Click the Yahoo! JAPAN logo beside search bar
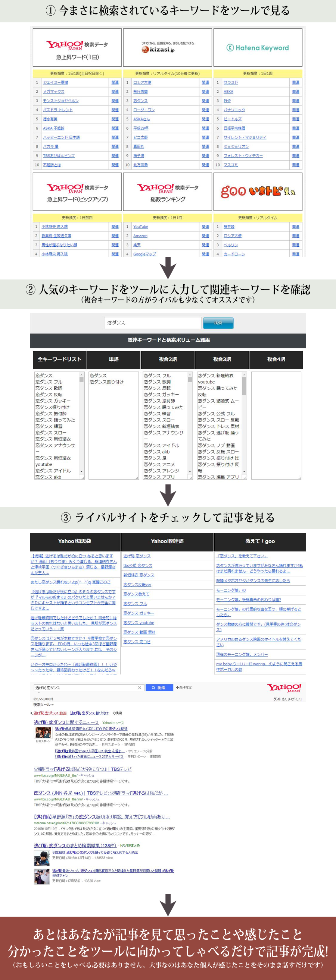Screen dimensions: 336x980 tap(284, 688)
